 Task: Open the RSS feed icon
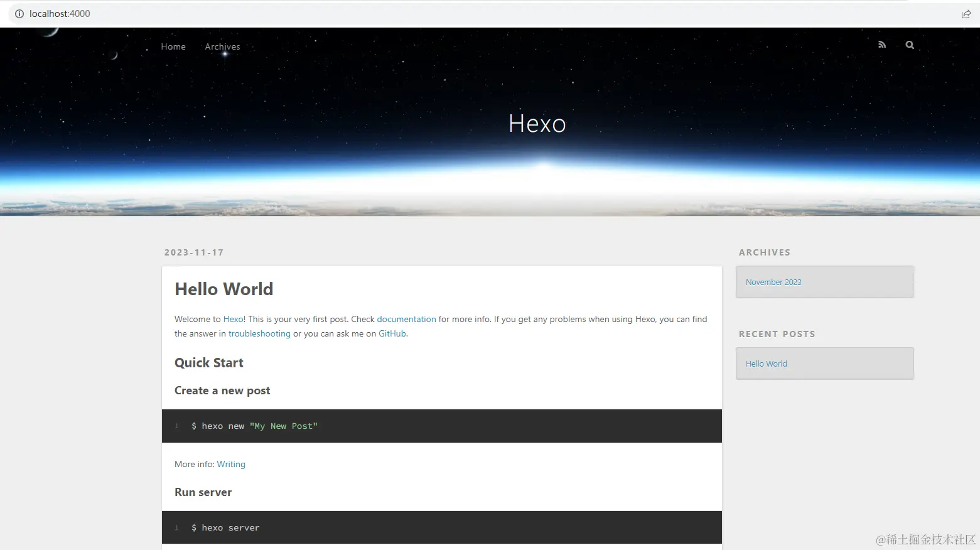pos(882,45)
